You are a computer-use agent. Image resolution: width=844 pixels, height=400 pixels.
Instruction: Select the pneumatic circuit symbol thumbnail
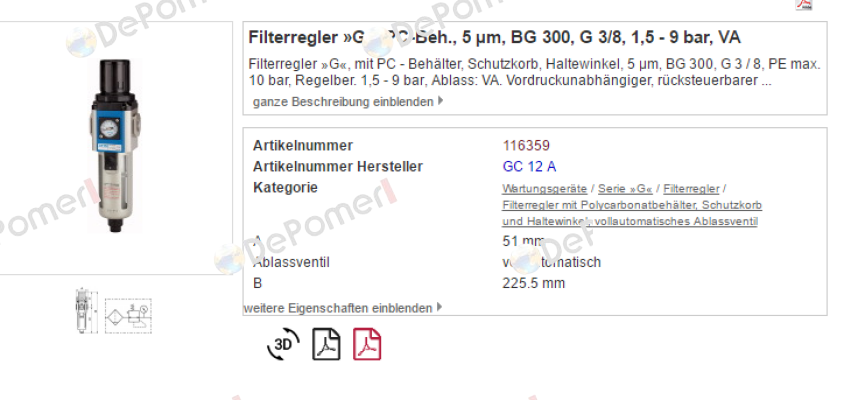click(128, 315)
